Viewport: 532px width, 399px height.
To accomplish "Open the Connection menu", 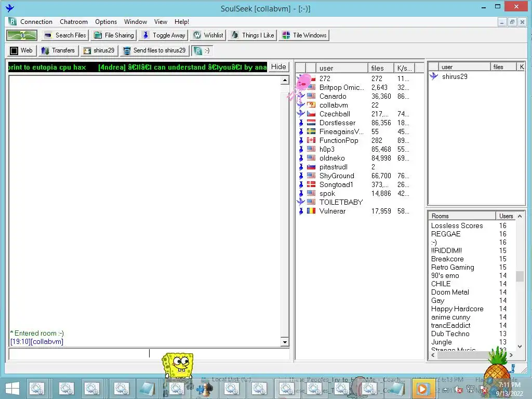I will pos(36,22).
